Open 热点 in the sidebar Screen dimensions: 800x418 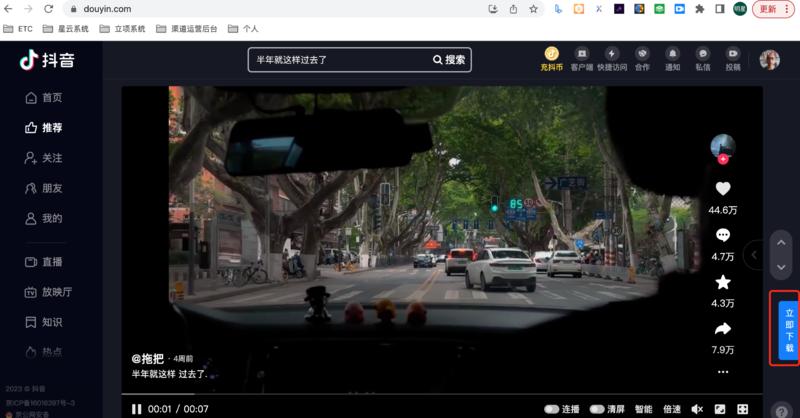pos(44,352)
